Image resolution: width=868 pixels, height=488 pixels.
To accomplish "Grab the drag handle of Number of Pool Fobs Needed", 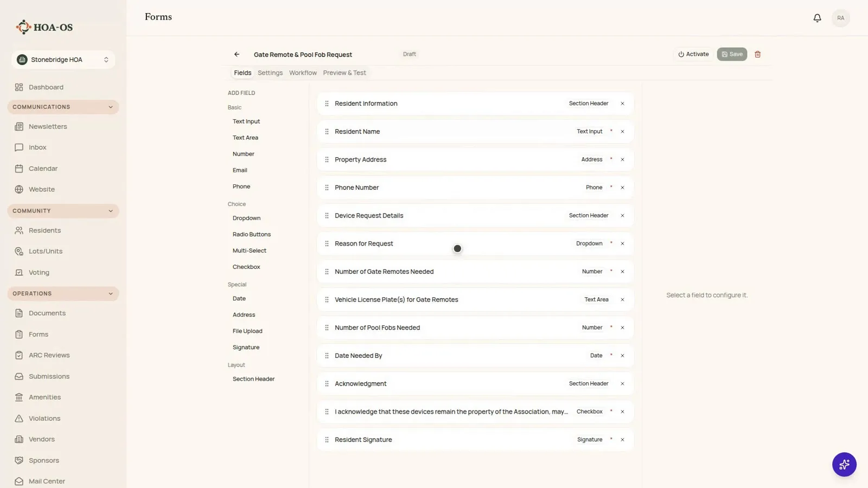I will 327,328.
